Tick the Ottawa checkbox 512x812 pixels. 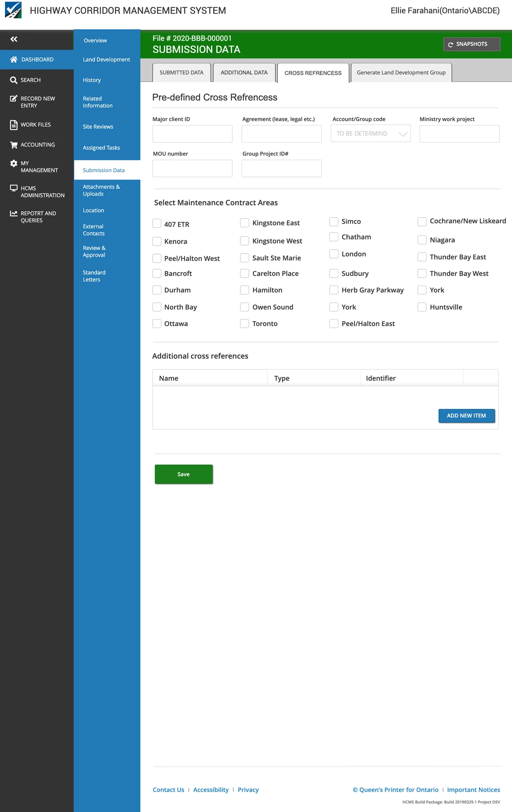point(157,324)
